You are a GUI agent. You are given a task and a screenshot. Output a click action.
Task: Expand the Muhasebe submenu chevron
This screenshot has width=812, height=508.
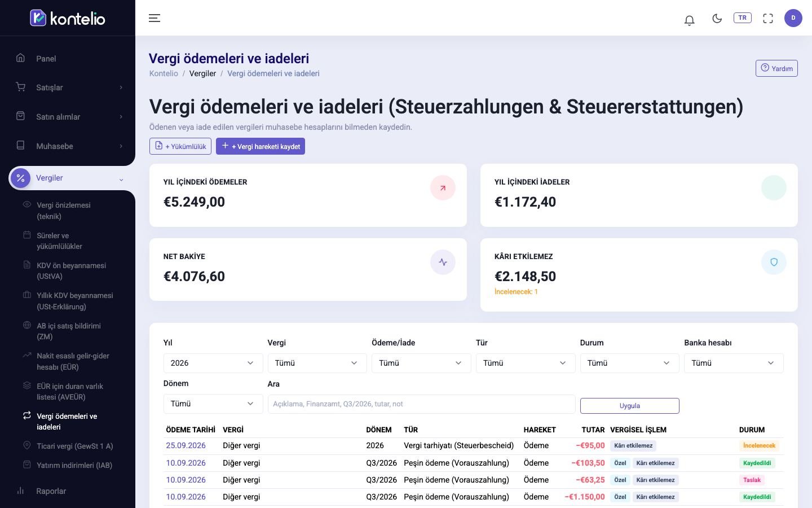coord(121,146)
